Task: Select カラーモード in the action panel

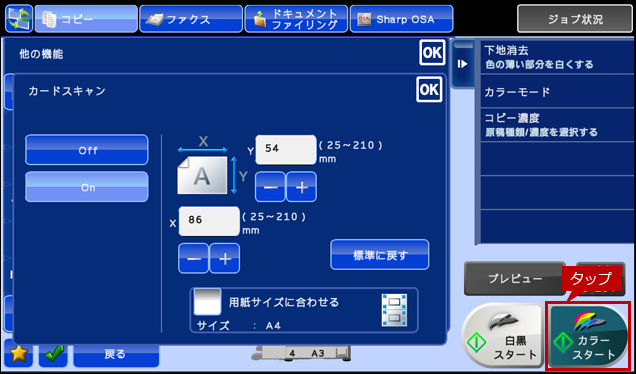Action: [558, 91]
